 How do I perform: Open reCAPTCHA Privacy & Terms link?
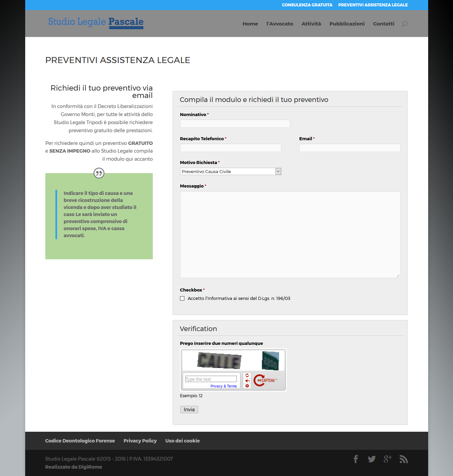[x=224, y=386]
